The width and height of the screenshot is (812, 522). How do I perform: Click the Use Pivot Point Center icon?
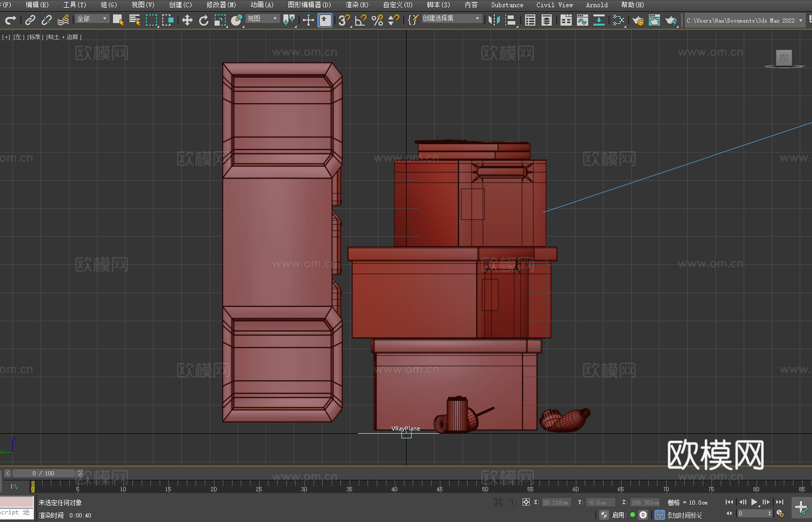point(289,20)
